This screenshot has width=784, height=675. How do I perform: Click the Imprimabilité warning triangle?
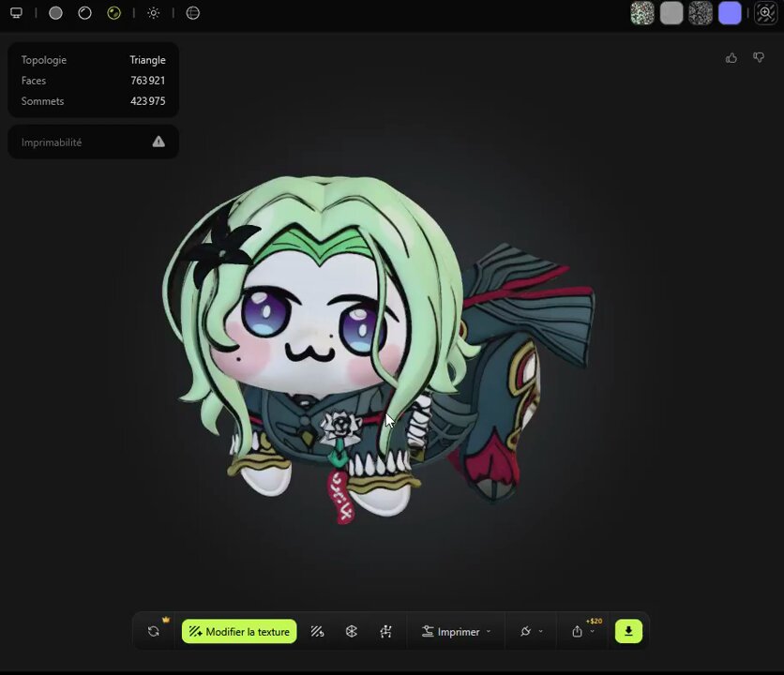pyautogui.click(x=158, y=142)
